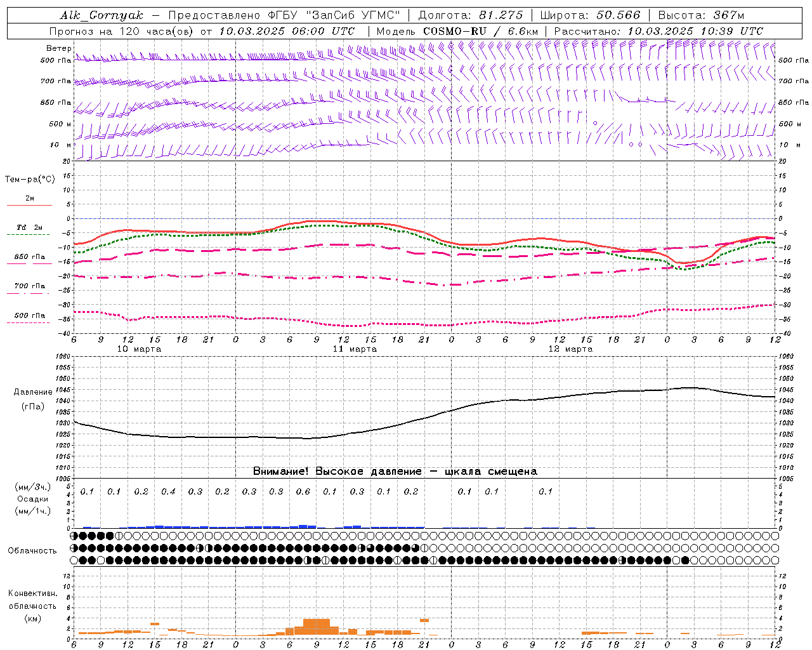Click the 0.6 precipitation value
812x650 pixels.
303,491
